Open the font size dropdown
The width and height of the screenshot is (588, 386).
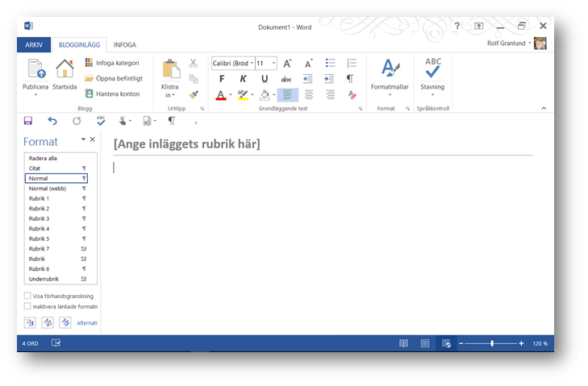coord(273,63)
